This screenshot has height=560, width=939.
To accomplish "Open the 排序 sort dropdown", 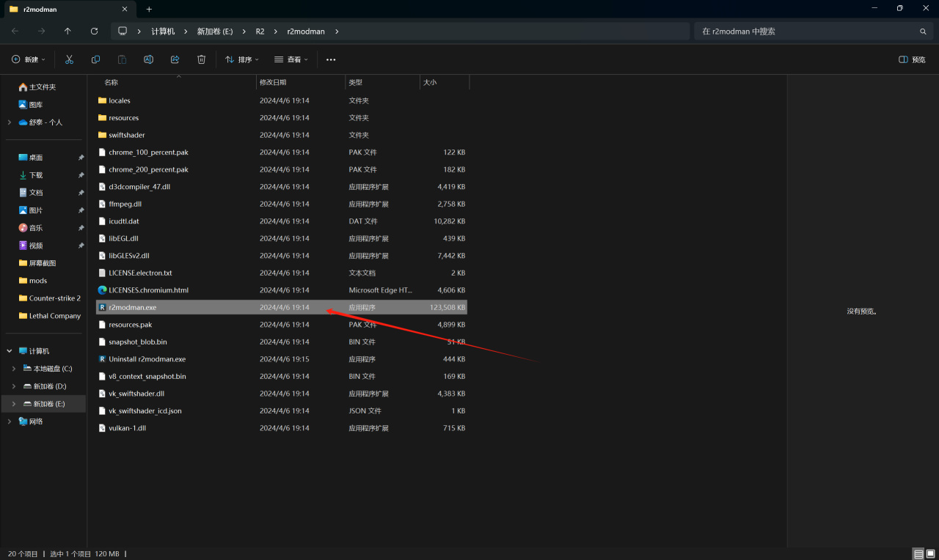I will pos(242,59).
